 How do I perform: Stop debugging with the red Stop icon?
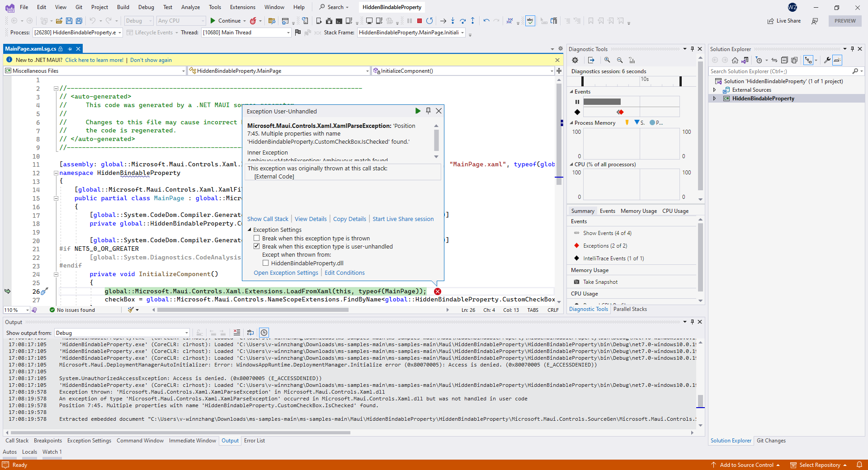coord(419,21)
